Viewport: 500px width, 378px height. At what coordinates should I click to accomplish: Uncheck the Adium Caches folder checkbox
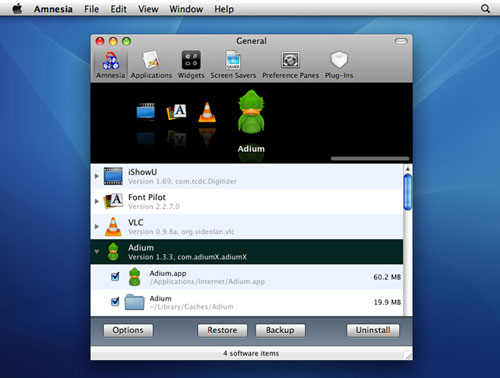(x=115, y=302)
